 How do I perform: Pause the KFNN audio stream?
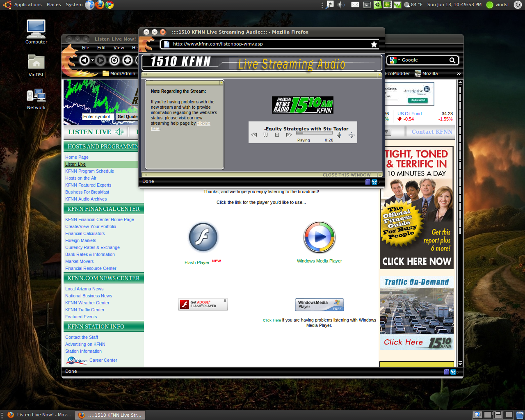pos(265,135)
